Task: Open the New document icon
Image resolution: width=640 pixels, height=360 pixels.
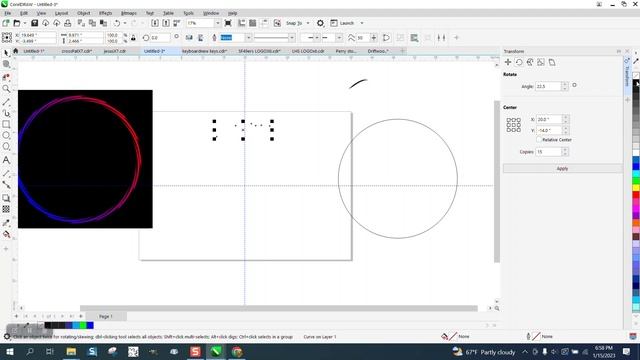Action: pyautogui.click(x=6, y=23)
